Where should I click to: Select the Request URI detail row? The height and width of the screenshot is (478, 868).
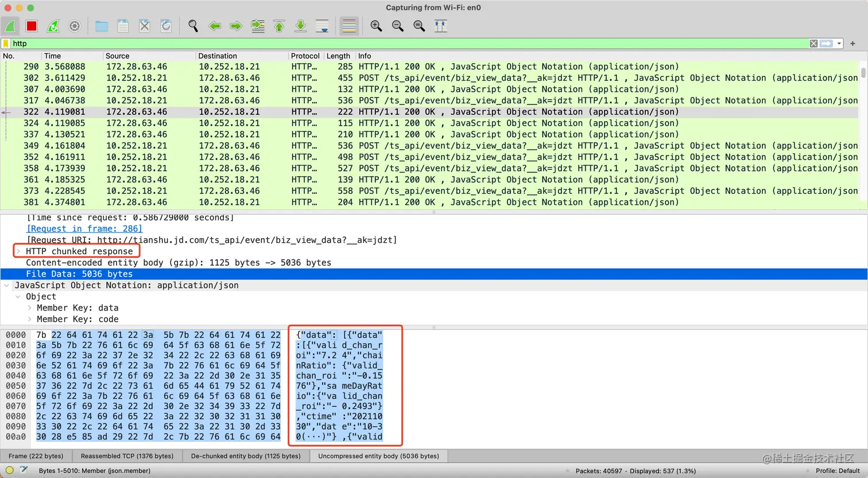(x=434, y=240)
